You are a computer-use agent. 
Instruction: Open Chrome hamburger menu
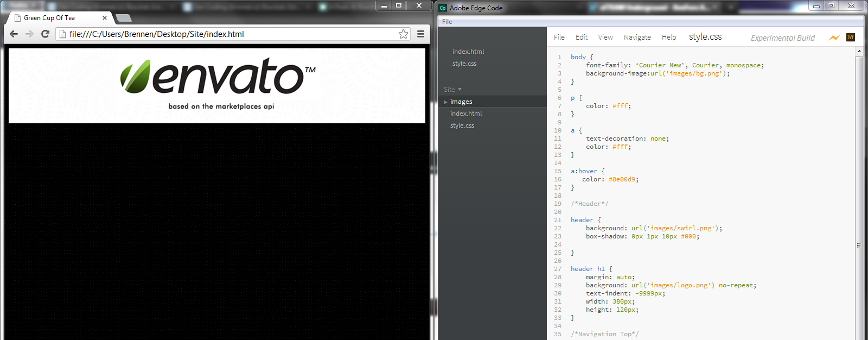[420, 34]
